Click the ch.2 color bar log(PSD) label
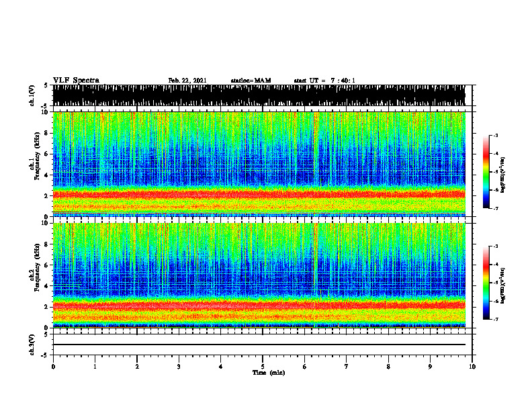532x411 pixels. coord(503,285)
